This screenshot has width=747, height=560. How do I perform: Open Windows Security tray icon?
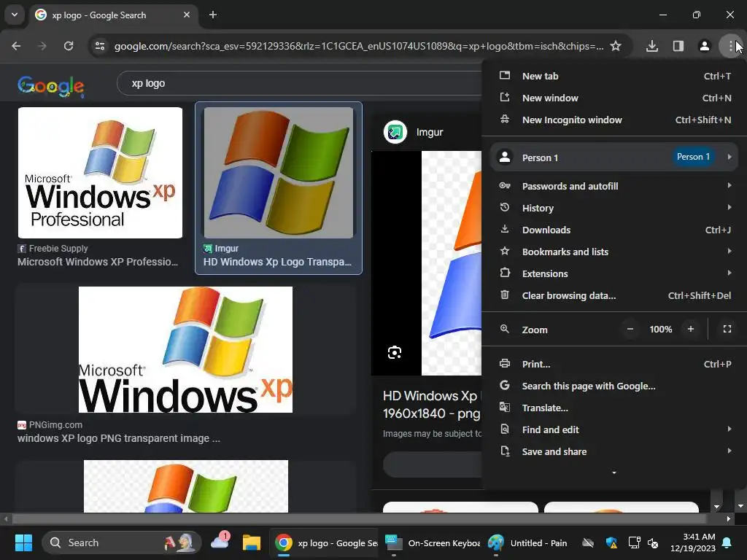(x=612, y=542)
